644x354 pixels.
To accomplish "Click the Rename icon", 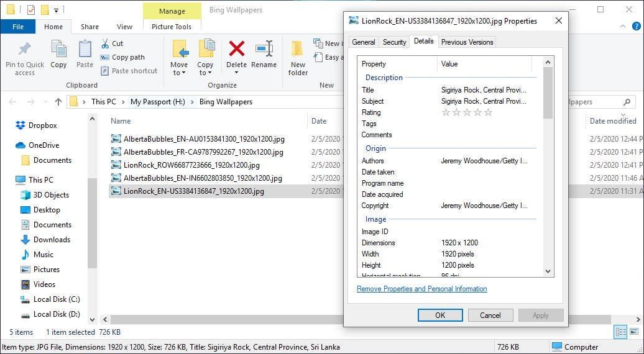I will (x=264, y=48).
